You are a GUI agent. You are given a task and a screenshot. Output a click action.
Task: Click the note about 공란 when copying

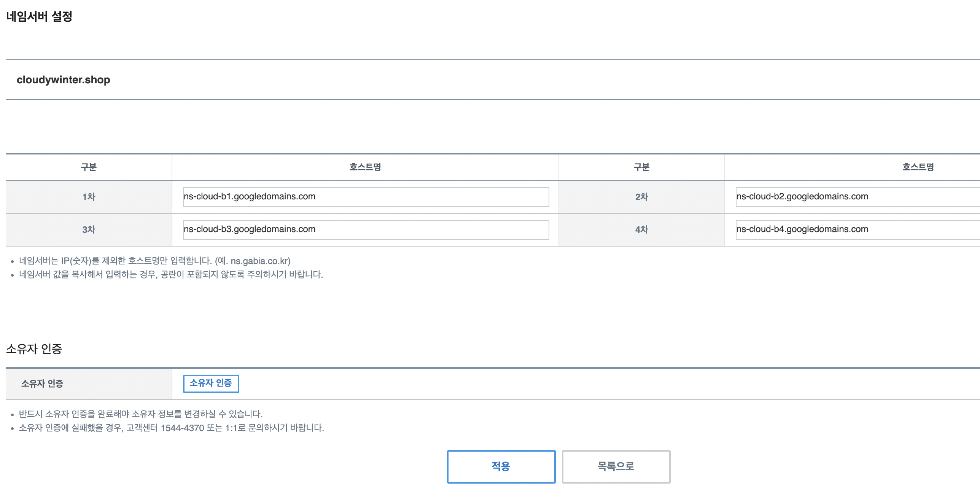171,274
